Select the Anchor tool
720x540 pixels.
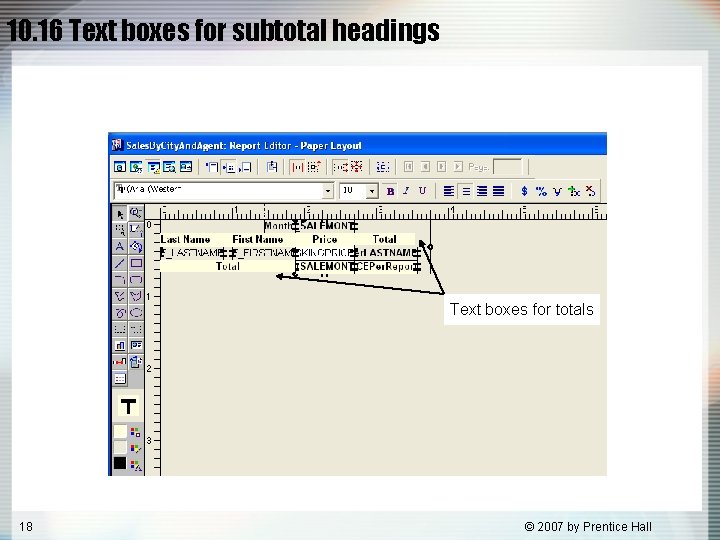point(120,362)
